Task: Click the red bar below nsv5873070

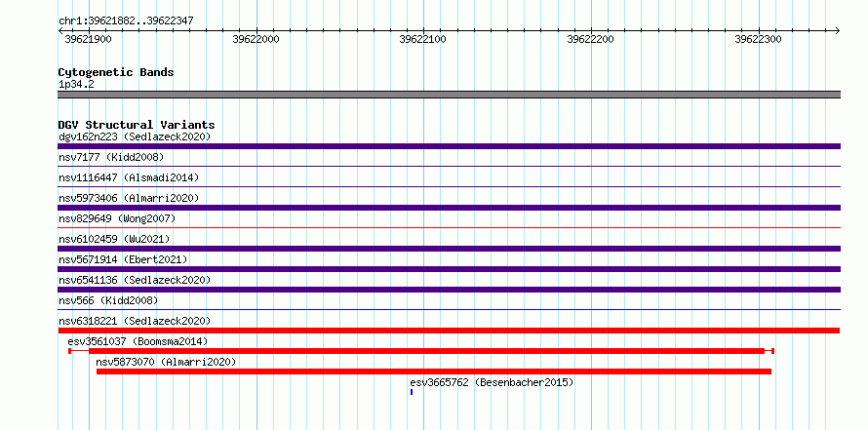Action: [x=434, y=371]
